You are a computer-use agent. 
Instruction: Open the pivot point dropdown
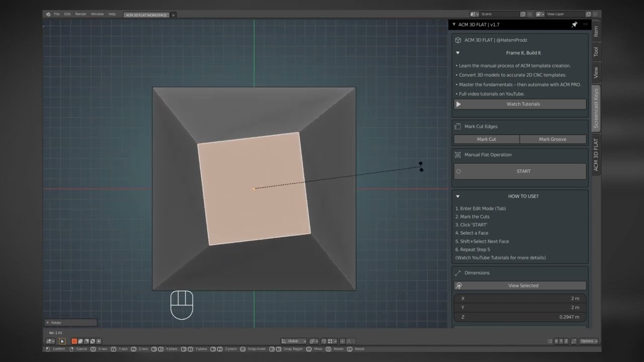pos(313,341)
